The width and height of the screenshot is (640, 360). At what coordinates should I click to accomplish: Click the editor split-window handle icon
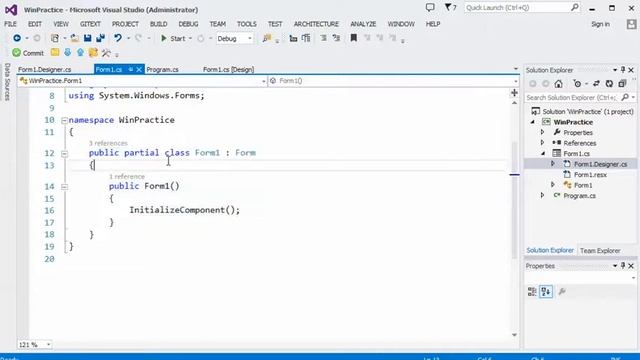514,93
